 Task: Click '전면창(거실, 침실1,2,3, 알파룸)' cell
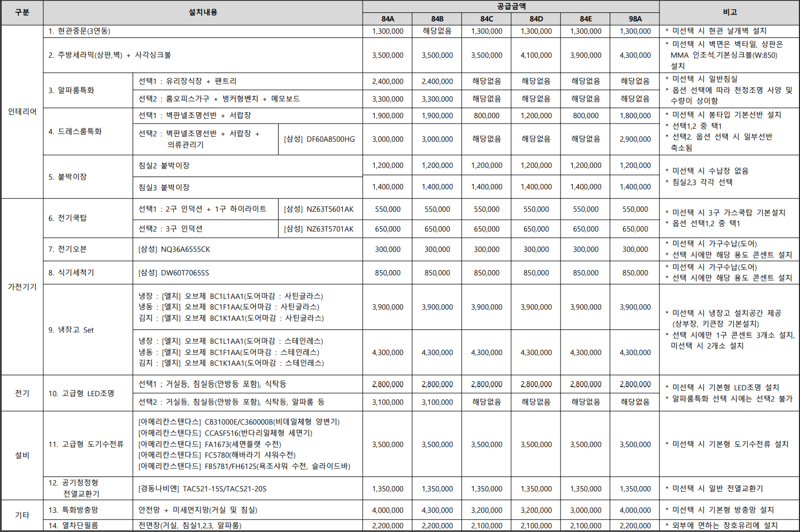[x=248, y=526]
